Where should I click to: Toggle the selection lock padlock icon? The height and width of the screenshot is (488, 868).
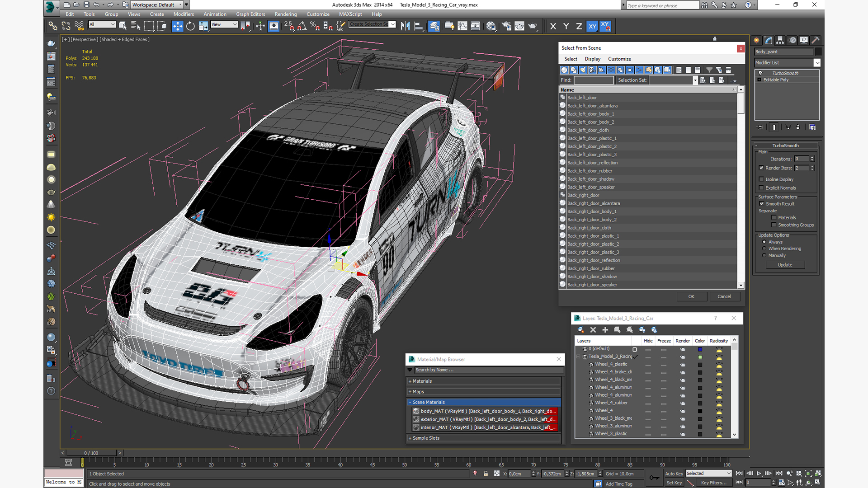tap(486, 474)
